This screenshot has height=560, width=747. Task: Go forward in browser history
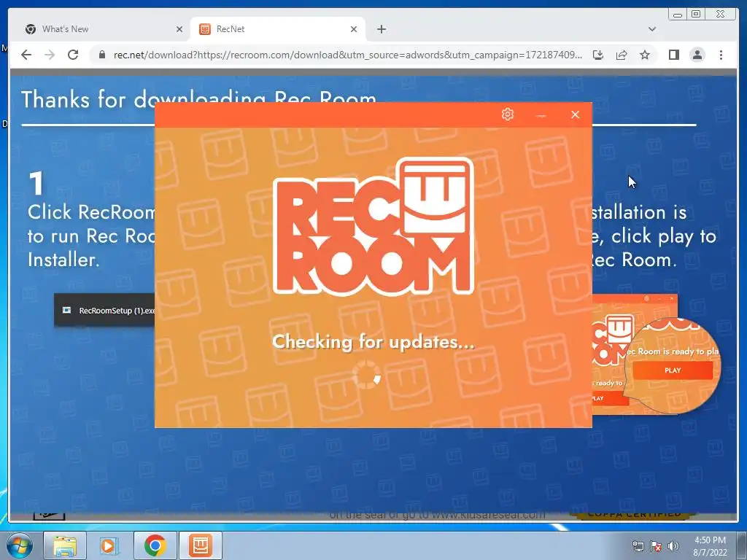(x=50, y=55)
